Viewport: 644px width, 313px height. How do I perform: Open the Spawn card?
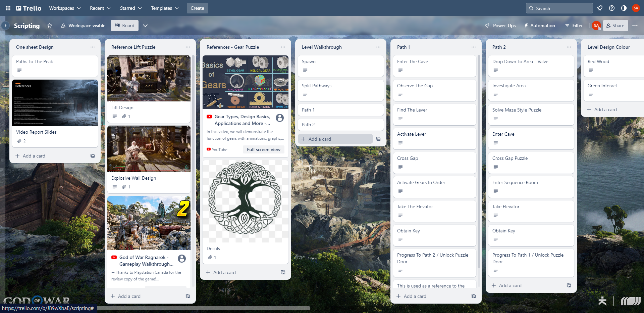341,66
